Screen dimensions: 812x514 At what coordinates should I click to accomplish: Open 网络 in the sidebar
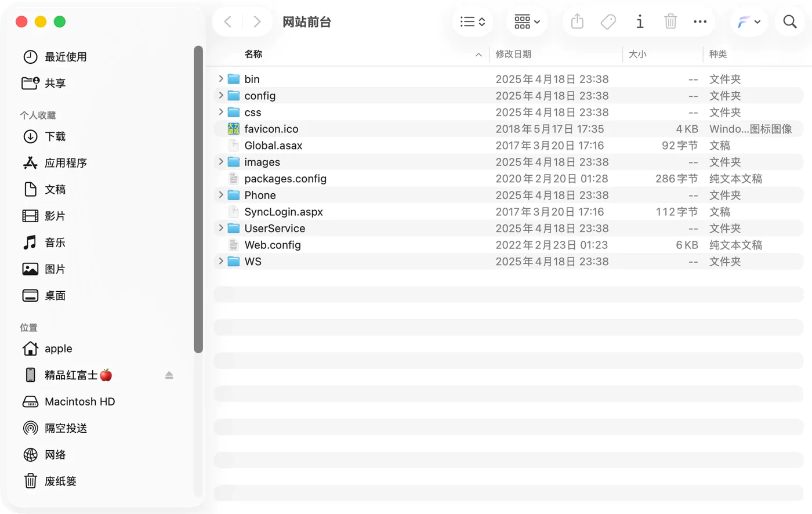44,455
